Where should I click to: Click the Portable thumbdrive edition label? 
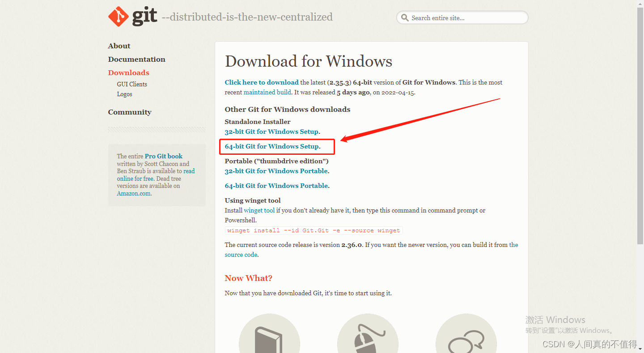click(x=277, y=161)
